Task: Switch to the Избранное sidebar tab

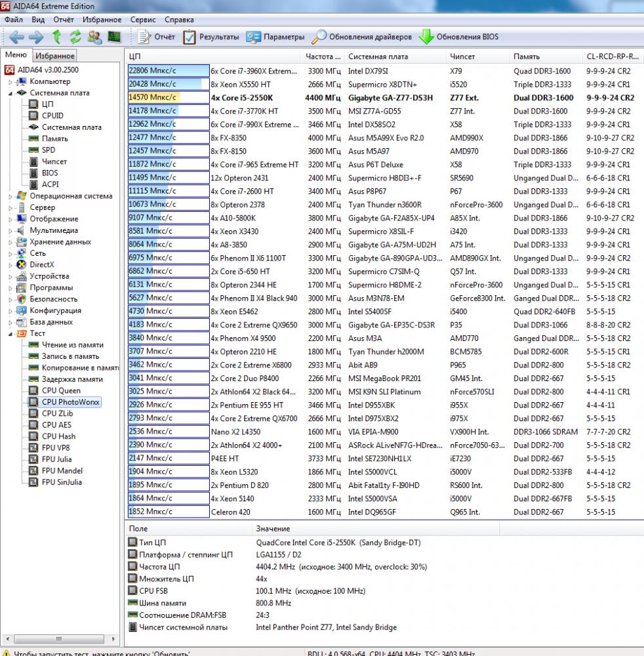Action: (55, 56)
